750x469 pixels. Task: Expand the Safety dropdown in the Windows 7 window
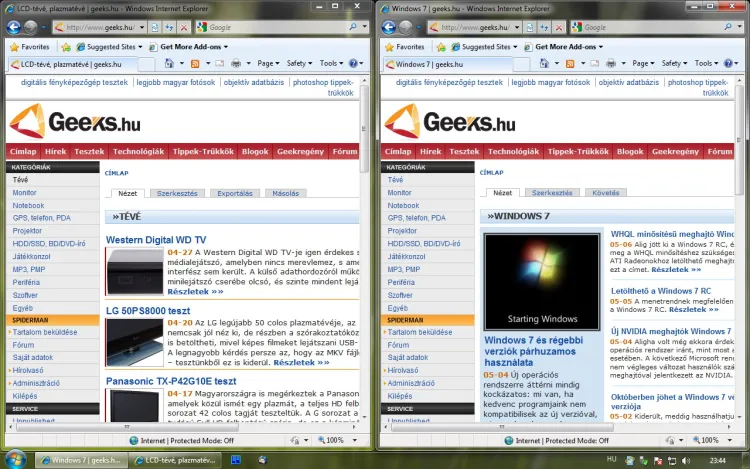pos(674,64)
